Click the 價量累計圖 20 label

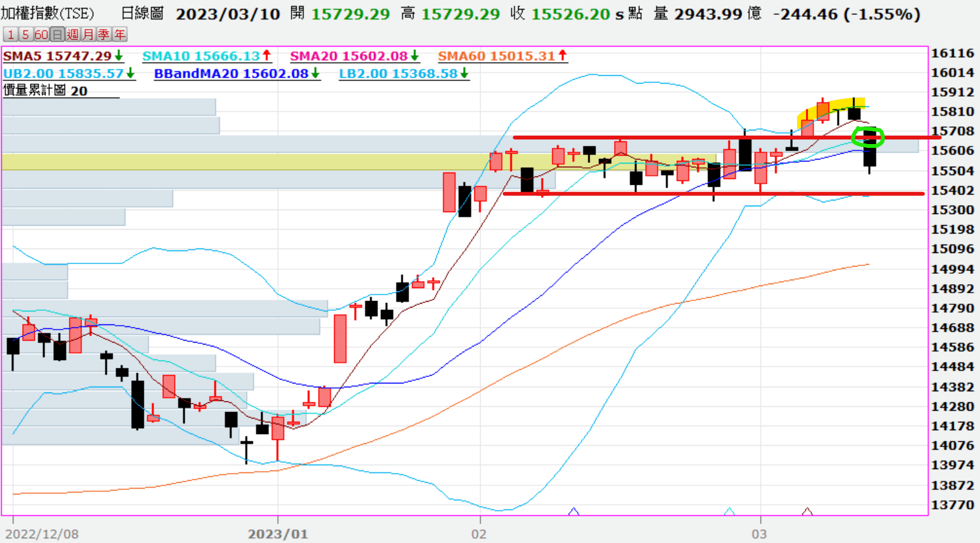[45, 91]
